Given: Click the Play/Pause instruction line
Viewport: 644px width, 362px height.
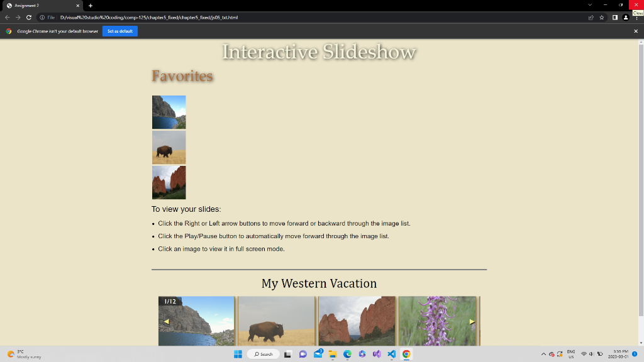Looking at the screenshot, I should (x=274, y=236).
